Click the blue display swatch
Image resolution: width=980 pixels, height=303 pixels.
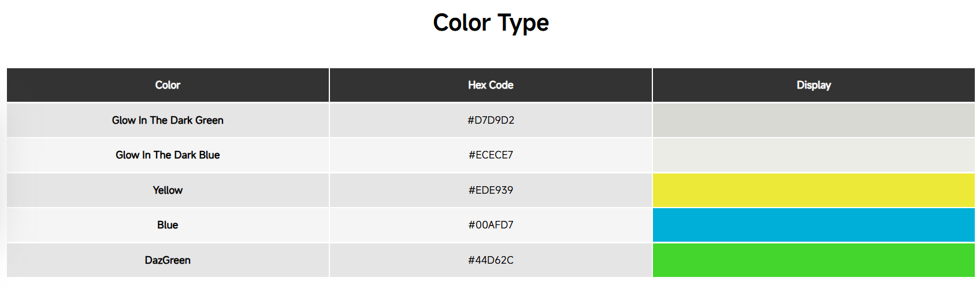coord(814,225)
